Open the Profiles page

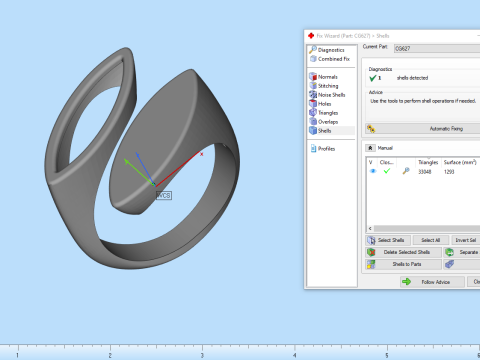pyautogui.click(x=323, y=149)
